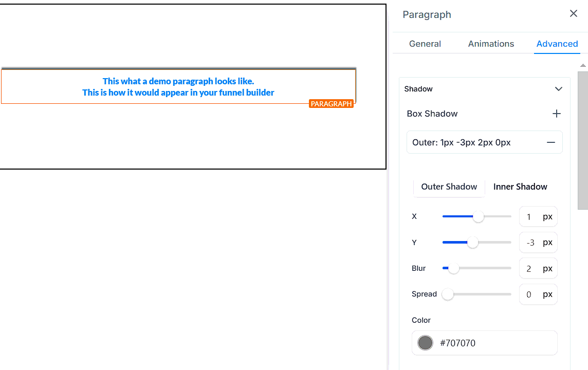Switch to Inner Shadow type
The image size is (588, 370).
520,187
